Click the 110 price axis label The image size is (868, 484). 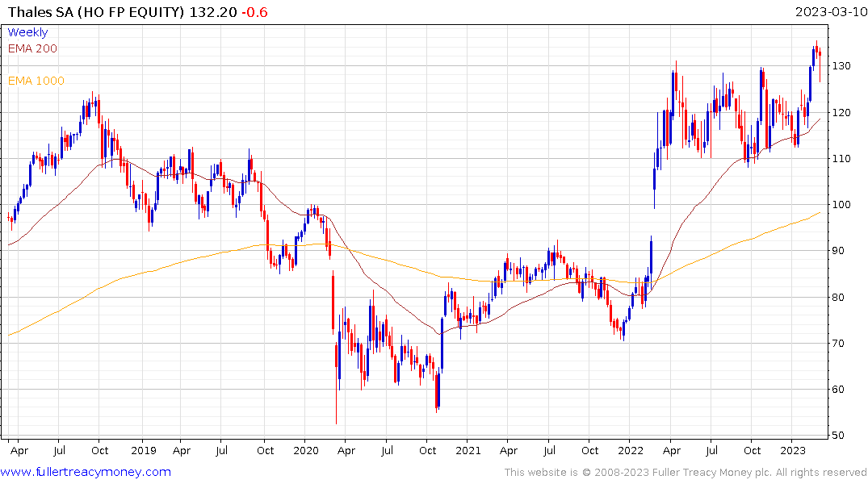[x=841, y=158]
